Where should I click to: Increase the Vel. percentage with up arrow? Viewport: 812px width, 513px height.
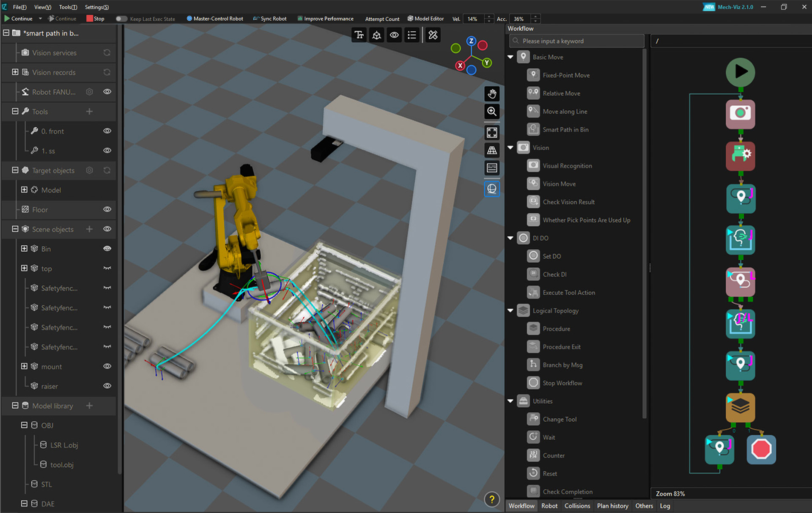click(x=489, y=17)
